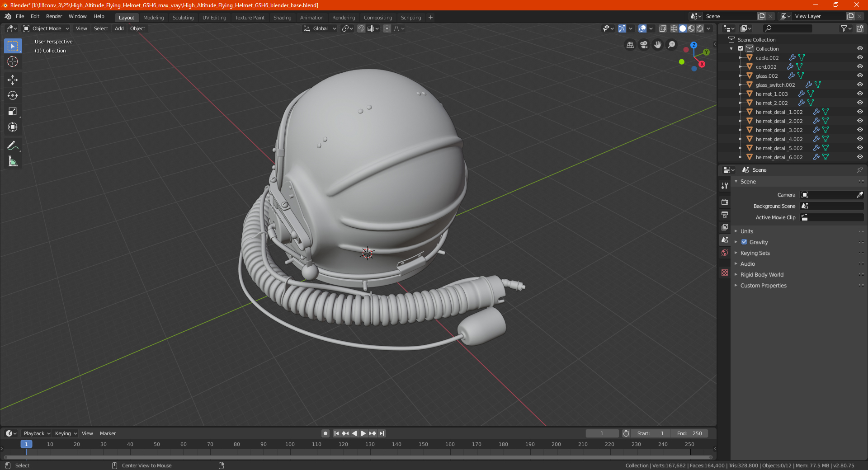This screenshot has width=868, height=470.
Task: Activate the Move tool
Action: pos(13,80)
